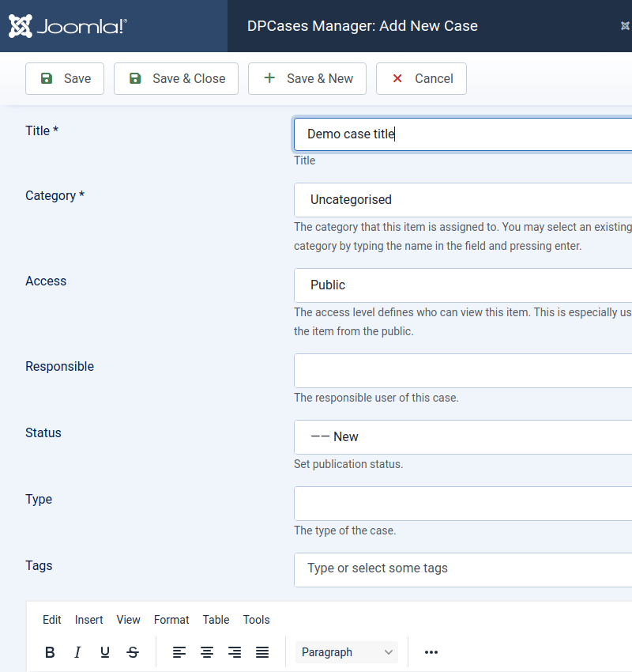Click the Bold formatting icon
Image resolution: width=632 pixels, height=672 pixels.
click(x=50, y=652)
